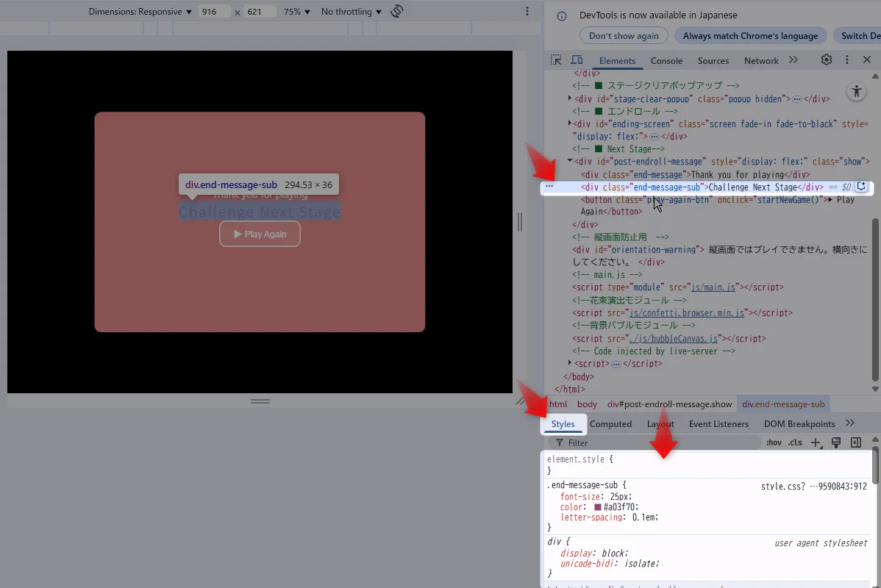Open device toolbar three-dot menu
The image size is (881, 588).
(x=527, y=12)
